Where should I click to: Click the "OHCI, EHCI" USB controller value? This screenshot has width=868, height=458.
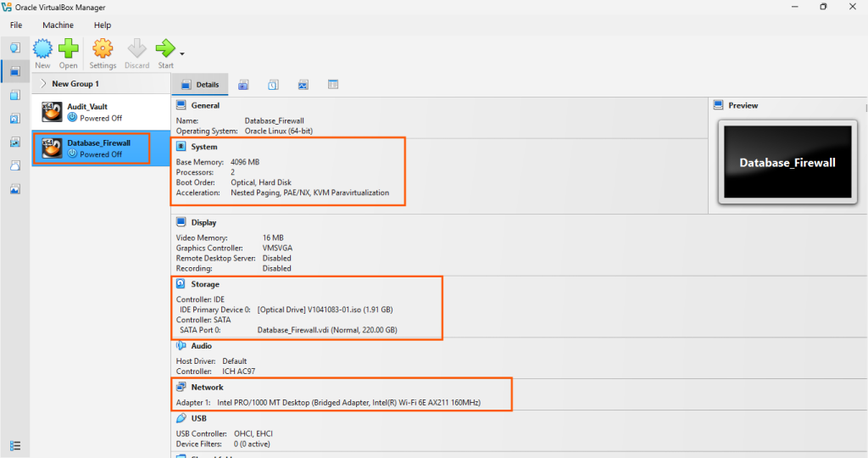pyautogui.click(x=253, y=433)
